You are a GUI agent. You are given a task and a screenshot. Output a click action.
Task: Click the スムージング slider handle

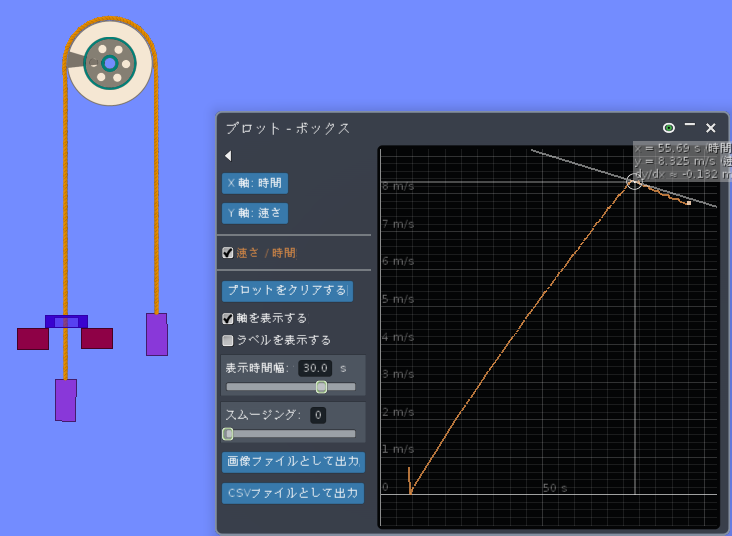228,434
